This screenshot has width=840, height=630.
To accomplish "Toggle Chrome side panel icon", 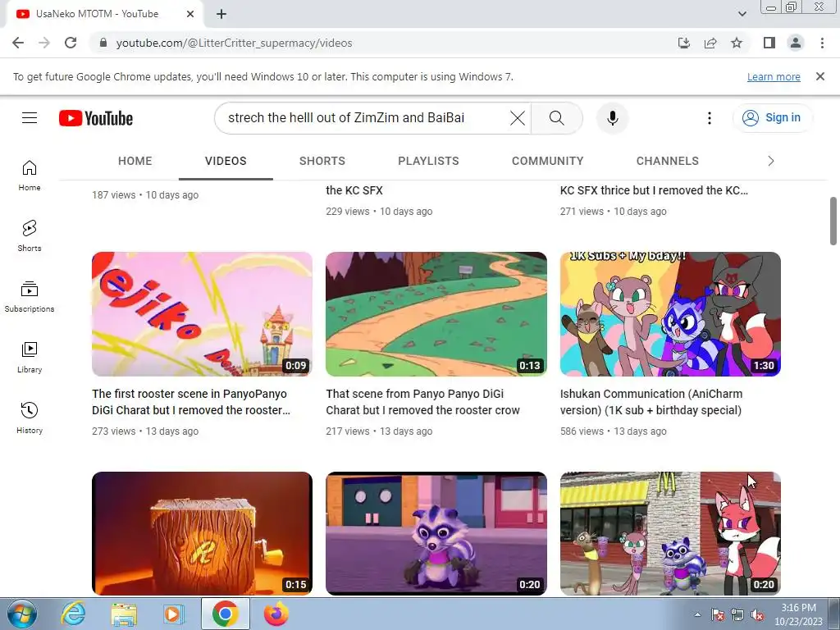I will pyautogui.click(x=769, y=43).
